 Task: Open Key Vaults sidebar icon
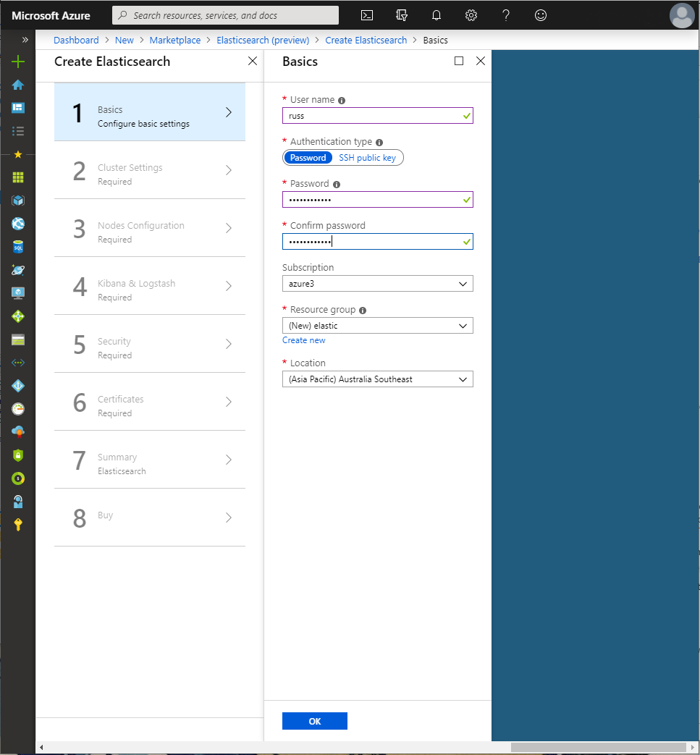point(17,525)
